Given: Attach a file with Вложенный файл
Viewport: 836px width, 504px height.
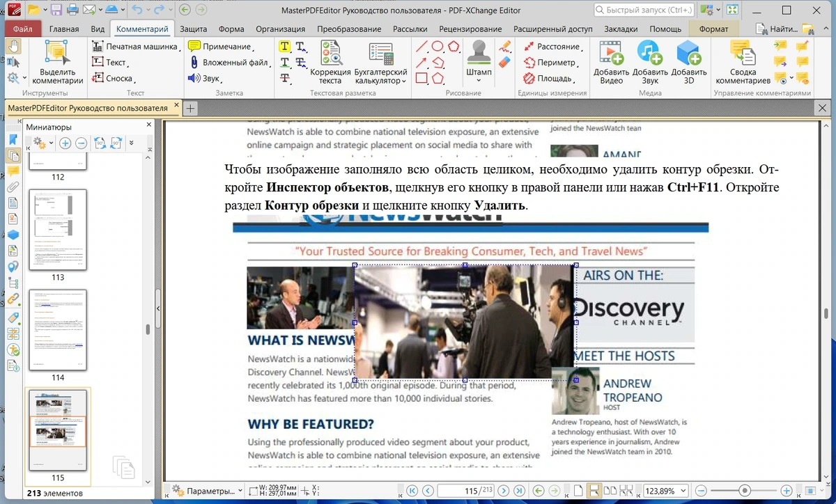Looking at the screenshot, I should 230,62.
